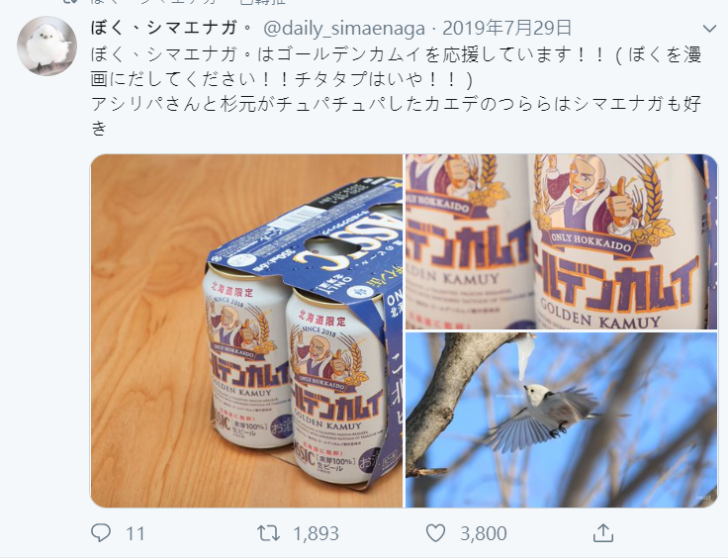Screen dimensions: 728x560
Task: View the beer six-pack photo
Action: click(246, 330)
